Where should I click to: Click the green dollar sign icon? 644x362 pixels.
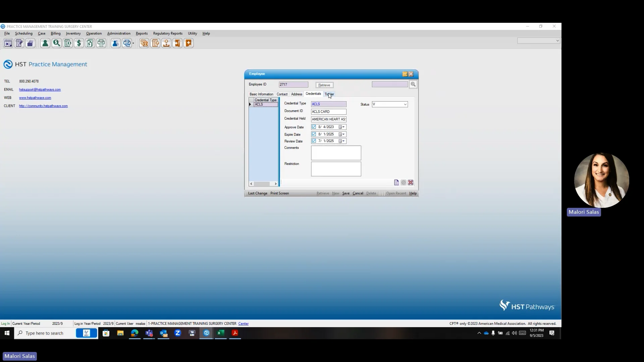point(79,43)
